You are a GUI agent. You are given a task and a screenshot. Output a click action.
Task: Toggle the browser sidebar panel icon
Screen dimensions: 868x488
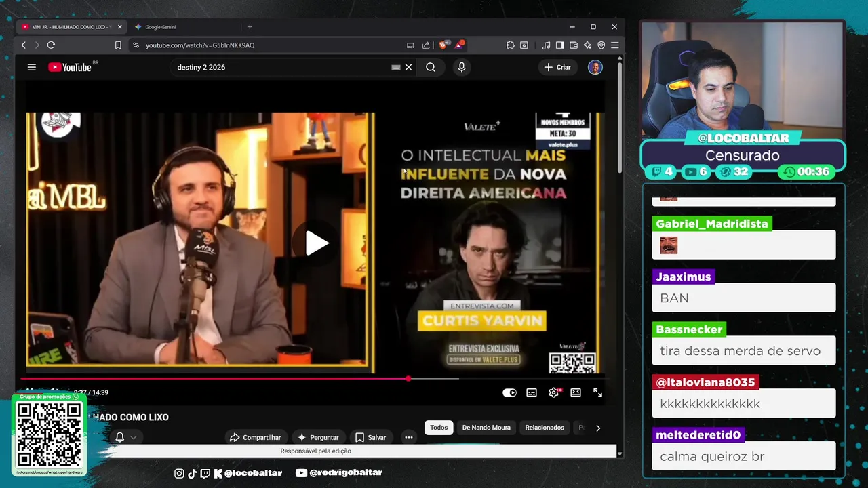(x=559, y=45)
